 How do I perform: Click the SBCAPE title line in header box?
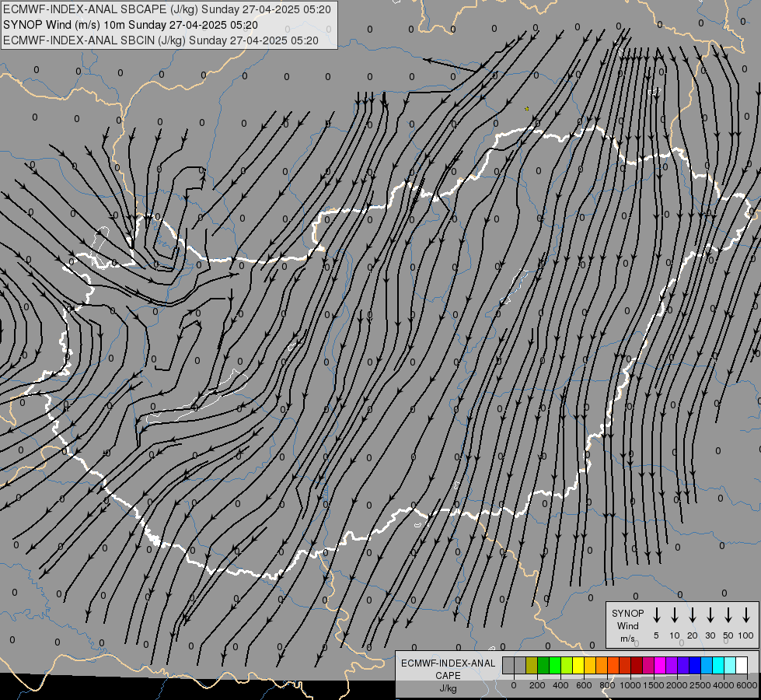pos(167,9)
